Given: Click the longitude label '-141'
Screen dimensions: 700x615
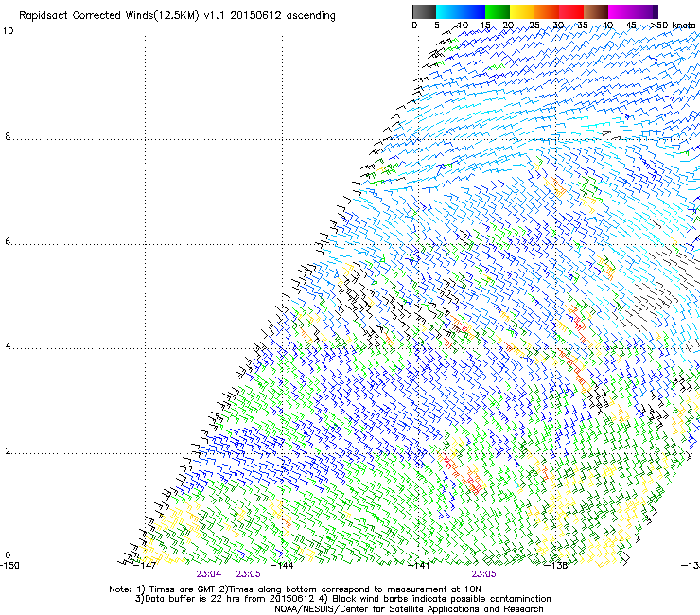Looking at the screenshot, I should (x=419, y=566).
